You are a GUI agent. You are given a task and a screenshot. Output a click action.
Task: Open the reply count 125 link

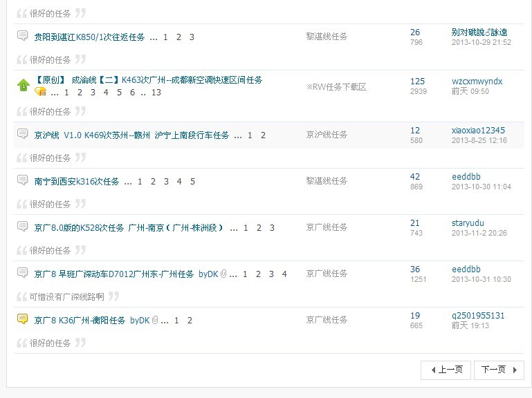[417, 82]
